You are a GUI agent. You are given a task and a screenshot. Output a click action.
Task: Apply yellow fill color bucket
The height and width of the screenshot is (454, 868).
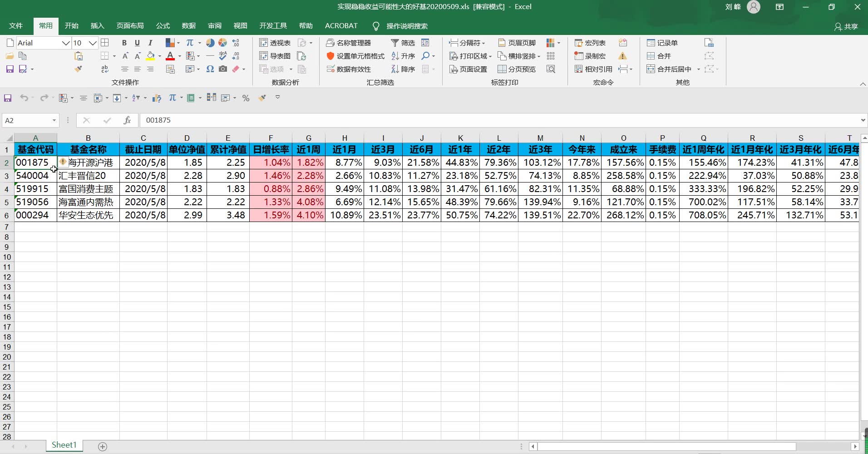point(150,56)
